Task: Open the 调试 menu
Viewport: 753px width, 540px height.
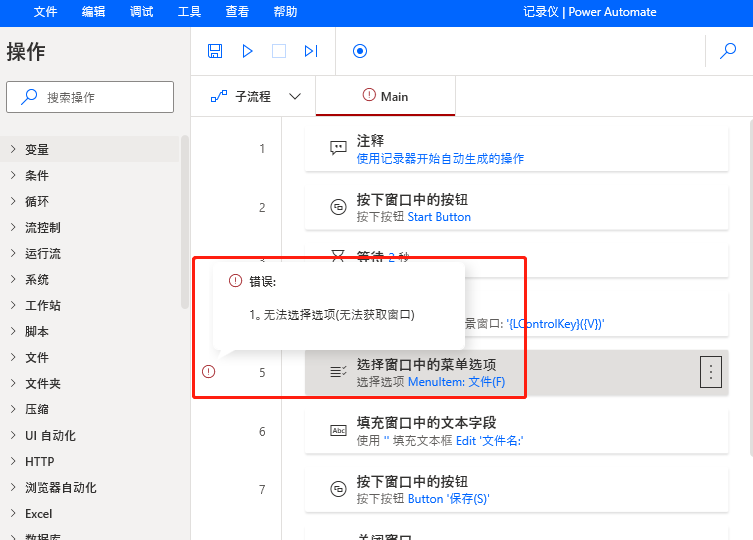Action: 141,12
